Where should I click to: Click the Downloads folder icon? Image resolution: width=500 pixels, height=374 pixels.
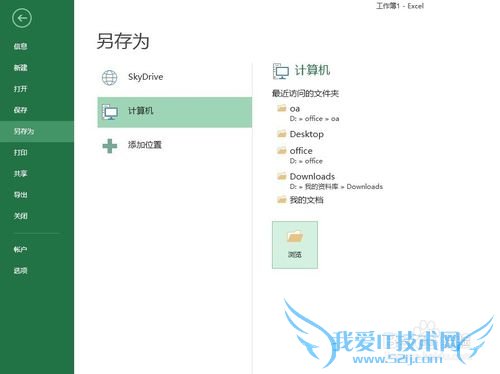click(282, 176)
